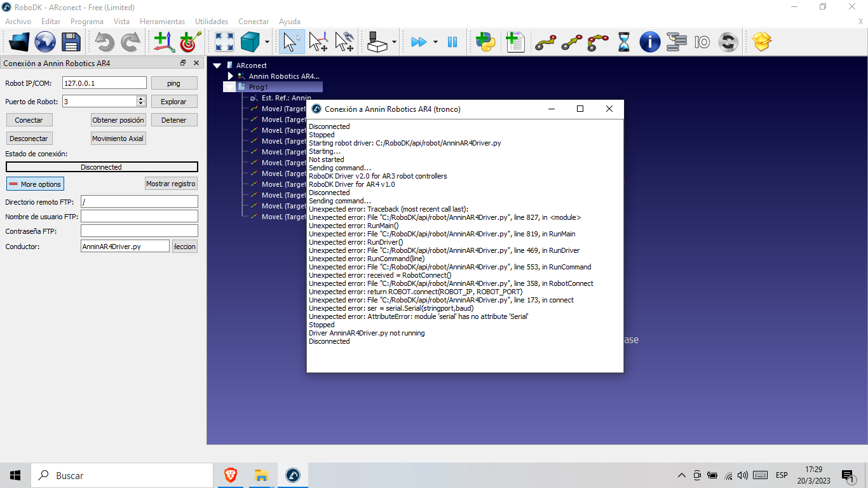Collapse the More options section
868x488 pixels.
[x=36, y=184]
